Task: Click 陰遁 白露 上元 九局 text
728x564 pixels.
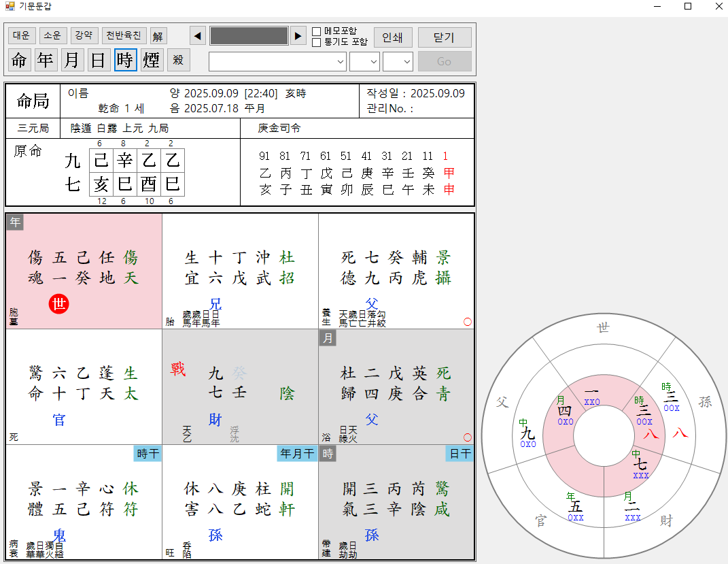Action: click(x=120, y=128)
